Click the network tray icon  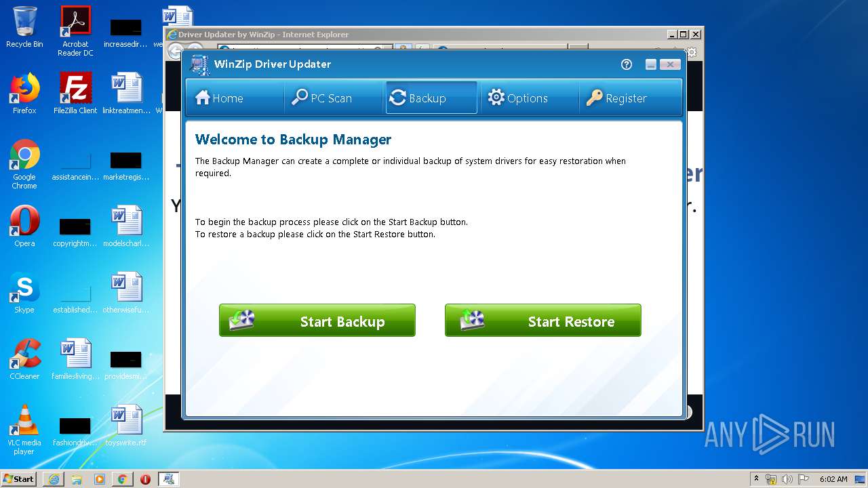771,479
